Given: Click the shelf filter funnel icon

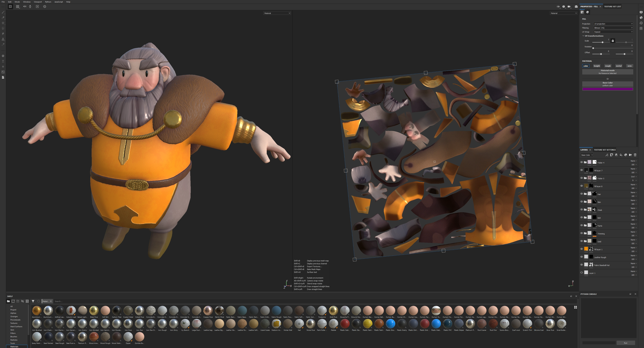Looking at the screenshot, I should tap(33, 301).
